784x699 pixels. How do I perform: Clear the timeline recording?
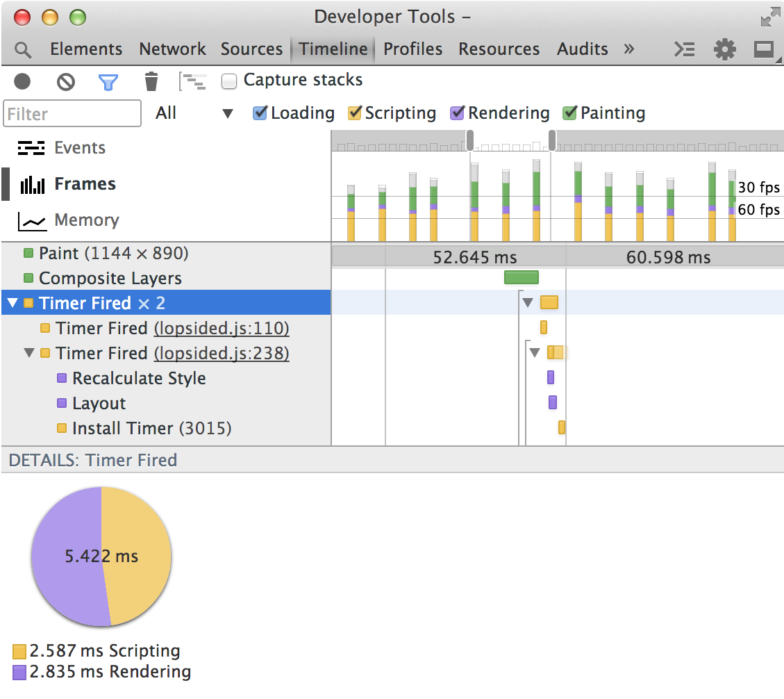click(x=66, y=82)
